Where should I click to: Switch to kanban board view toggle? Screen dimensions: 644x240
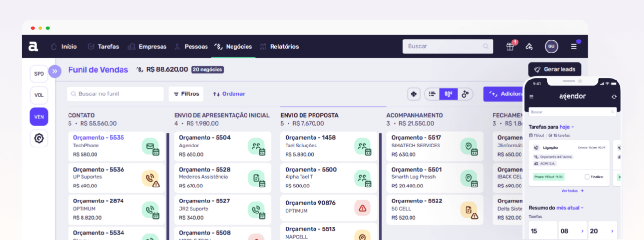pyautogui.click(x=448, y=94)
